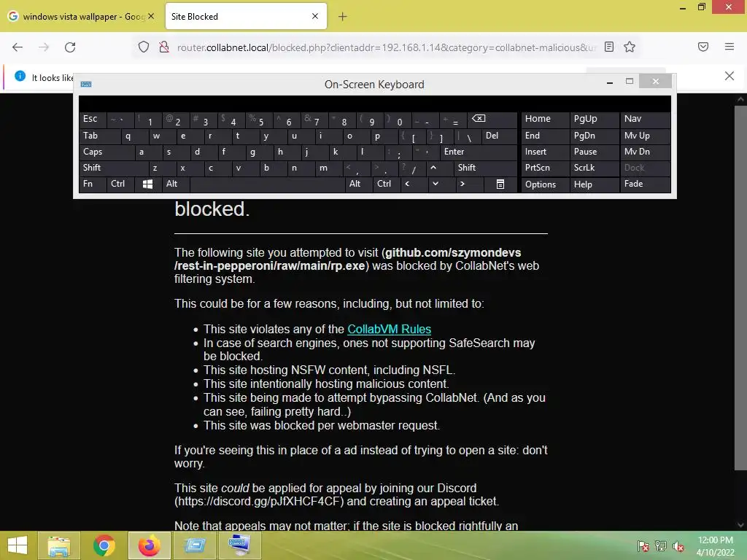Click the page vertical scrollbar thumb

point(740,287)
